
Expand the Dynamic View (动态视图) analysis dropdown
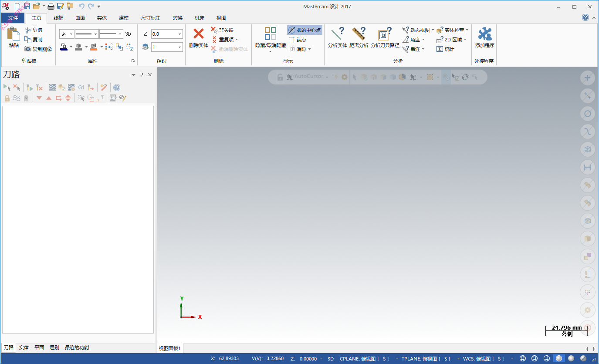coord(433,30)
